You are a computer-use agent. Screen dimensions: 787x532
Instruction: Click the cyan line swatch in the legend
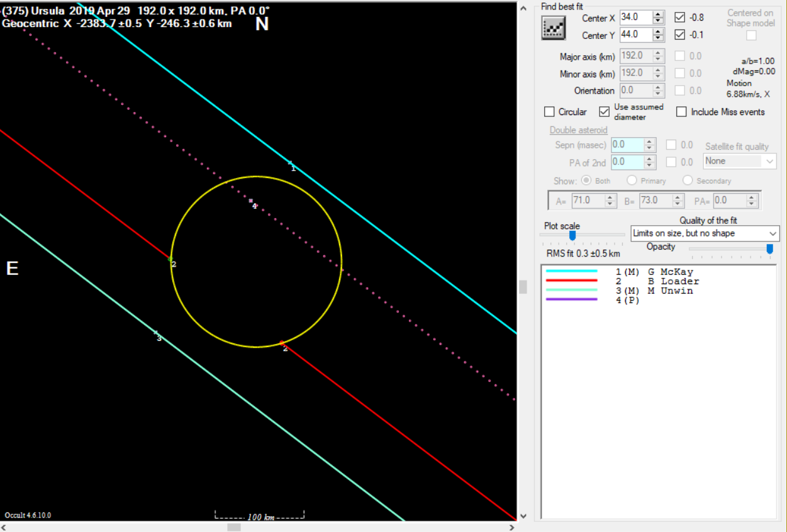[572, 271]
